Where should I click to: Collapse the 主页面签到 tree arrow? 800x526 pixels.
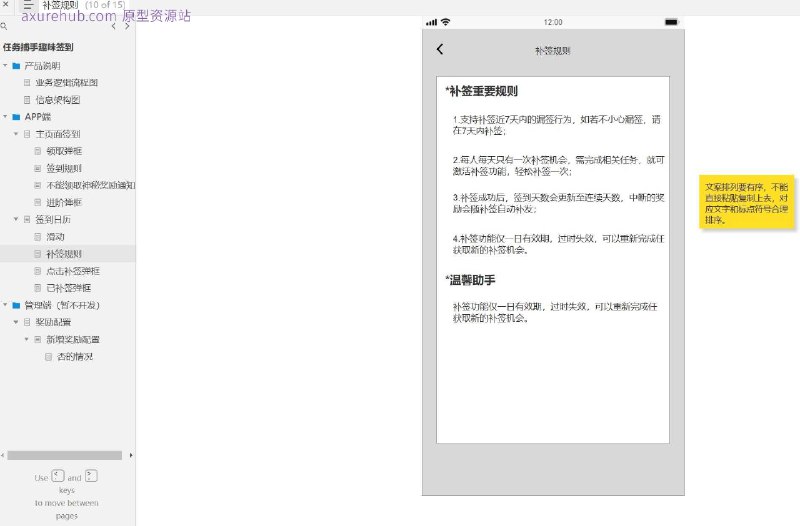(16, 134)
